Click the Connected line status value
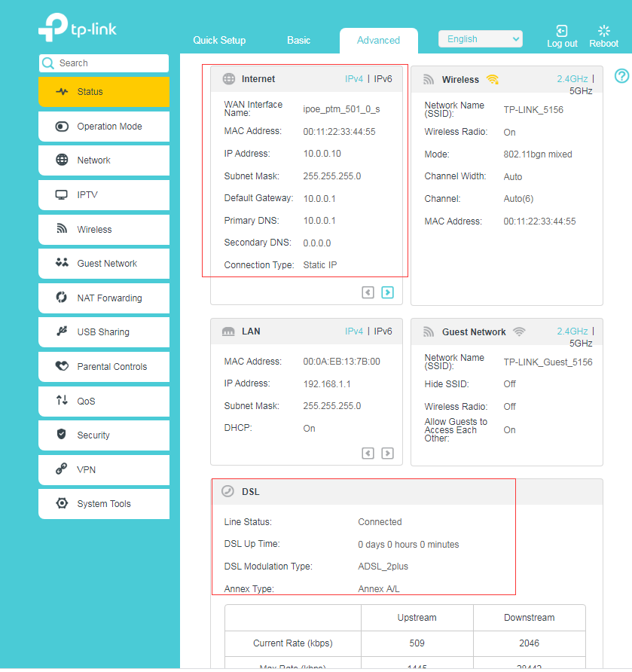The image size is (632, 672). pos(380,522)
